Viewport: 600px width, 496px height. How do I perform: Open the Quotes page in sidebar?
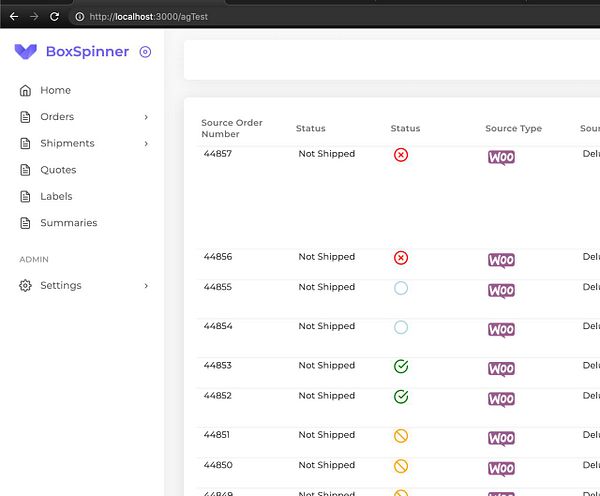click(58, 170)
